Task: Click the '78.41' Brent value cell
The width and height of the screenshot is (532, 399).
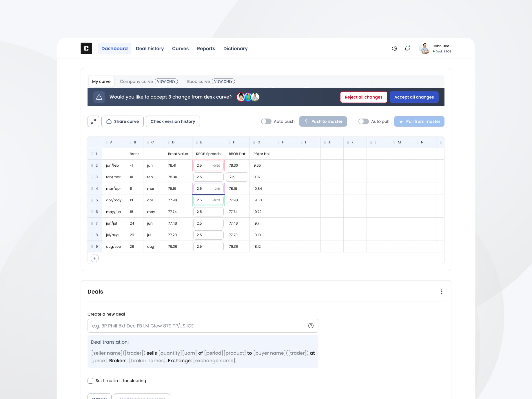Action: click(178, 165)
